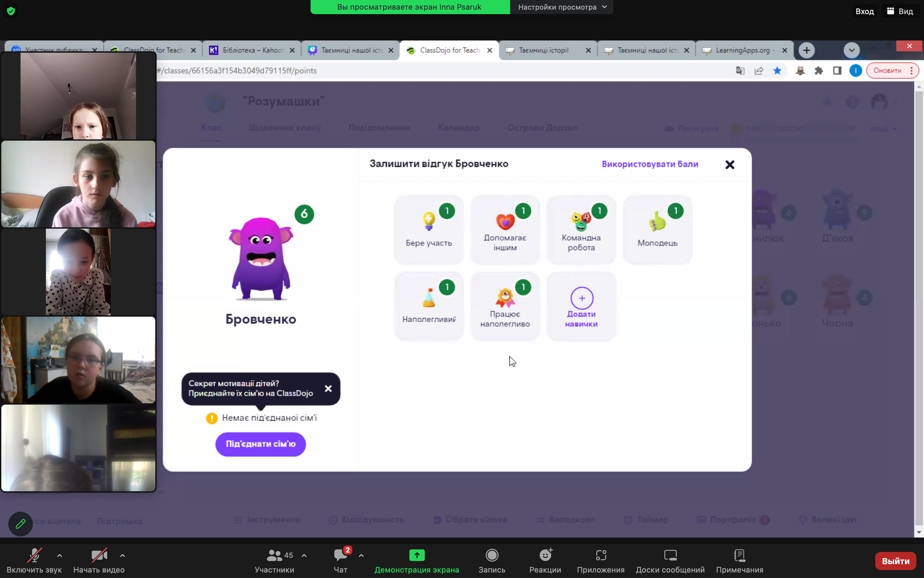Open 'Відвідуваність' attendance tool

pos(366,520)
